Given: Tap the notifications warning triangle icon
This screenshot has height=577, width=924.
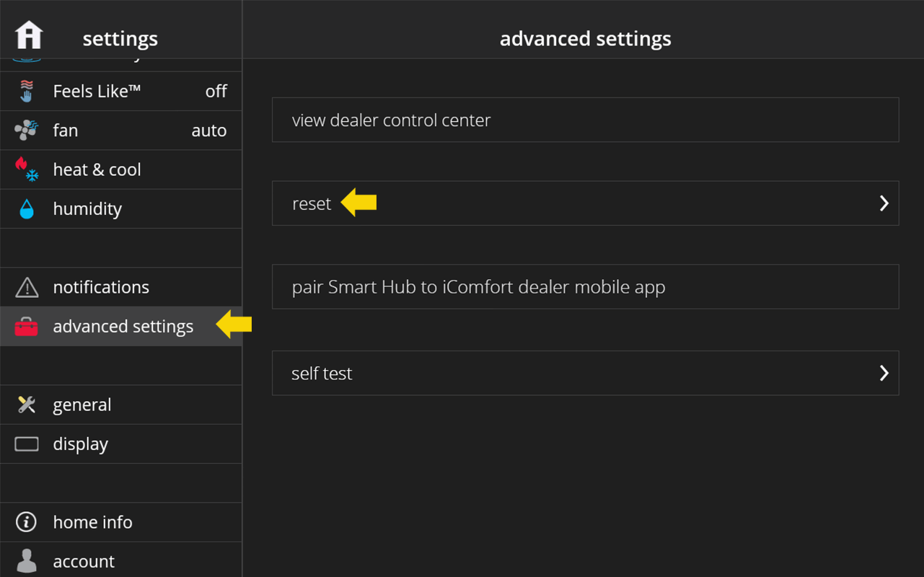Looking at the screenshot, I should coord(27,287).
